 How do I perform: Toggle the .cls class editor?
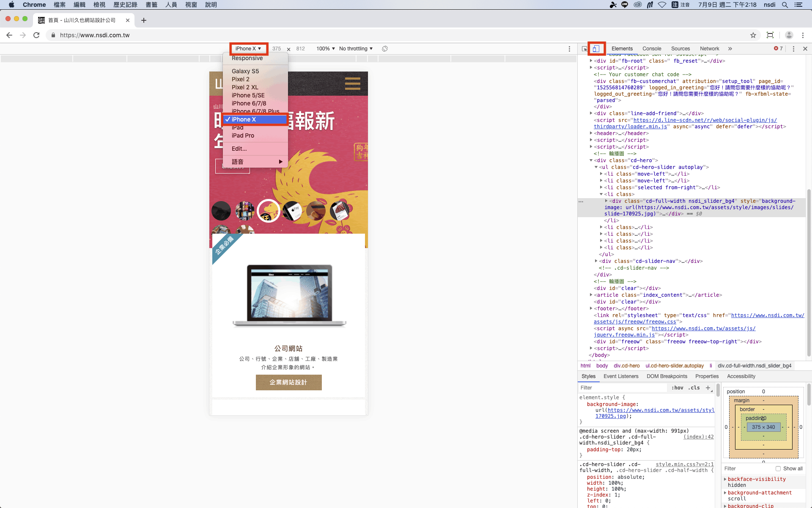click(x=694, y=388)
